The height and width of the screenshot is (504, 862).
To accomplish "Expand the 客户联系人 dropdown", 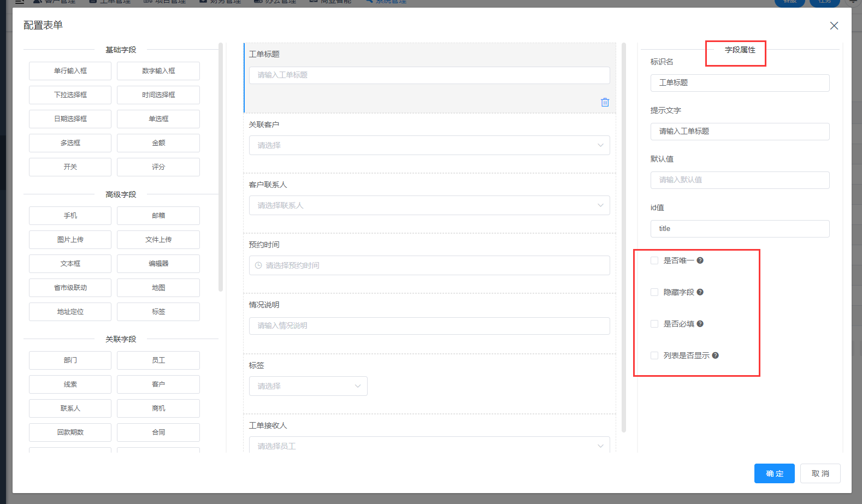I will pyautogui.click(x=429, y=205).
